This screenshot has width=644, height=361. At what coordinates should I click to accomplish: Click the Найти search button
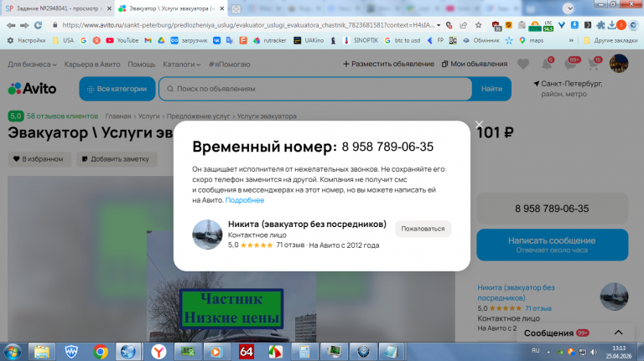[491, 89]
